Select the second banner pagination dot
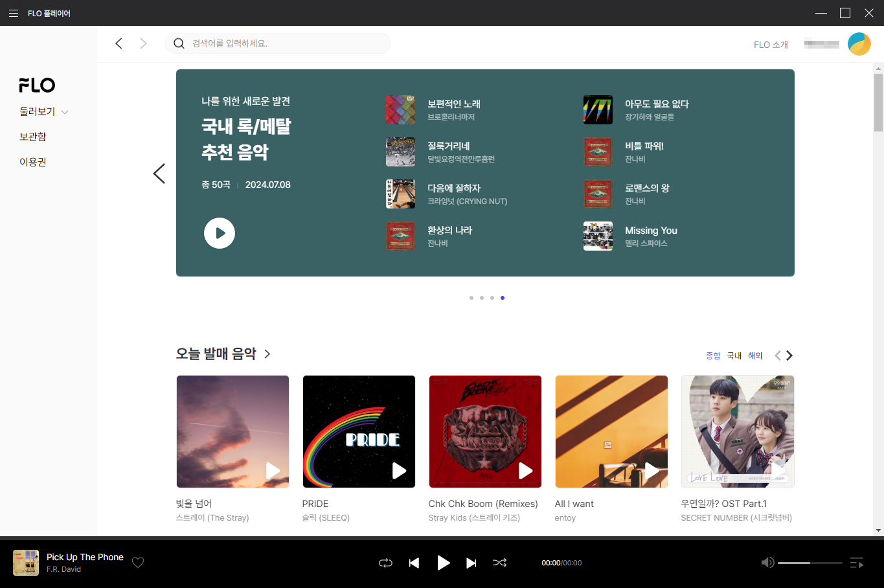The image size is (884, 588). (x=482, y=298)
